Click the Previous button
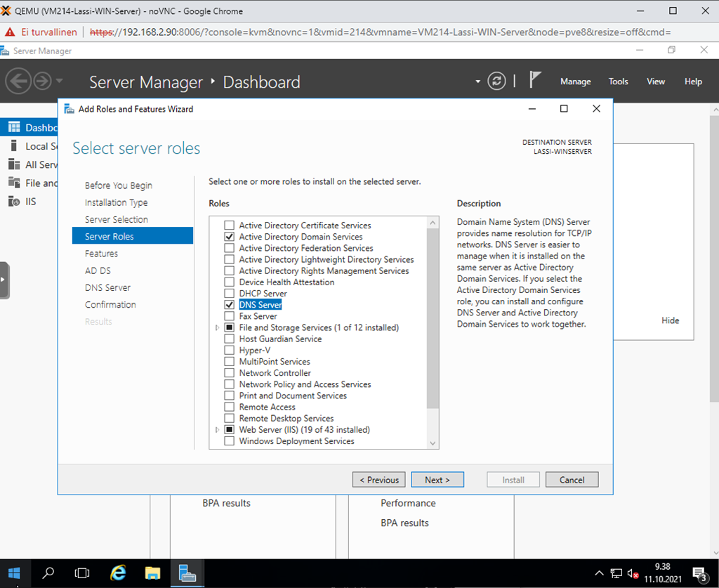 point(378,480)
